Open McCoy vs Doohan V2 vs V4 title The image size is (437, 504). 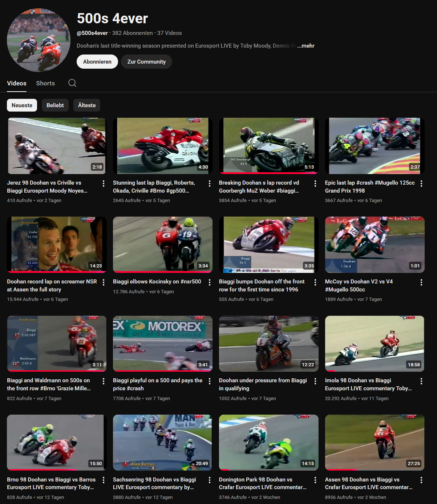[x=359, y=286]
